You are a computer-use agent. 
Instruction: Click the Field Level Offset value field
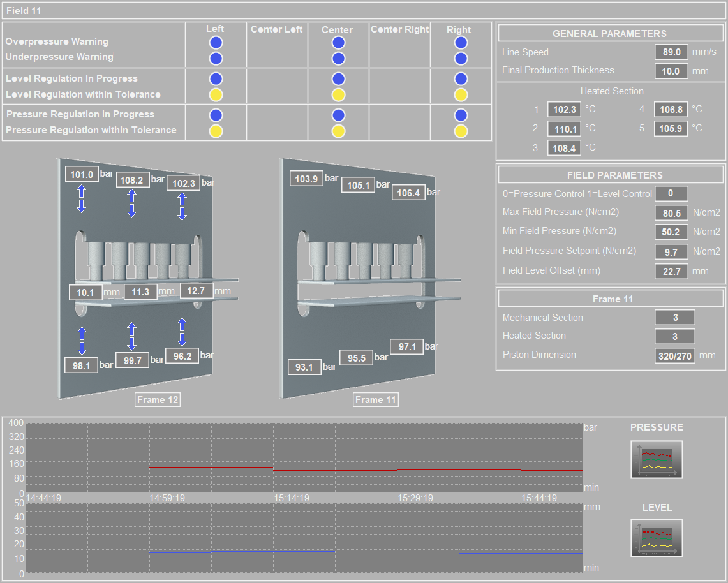[671, 271]
